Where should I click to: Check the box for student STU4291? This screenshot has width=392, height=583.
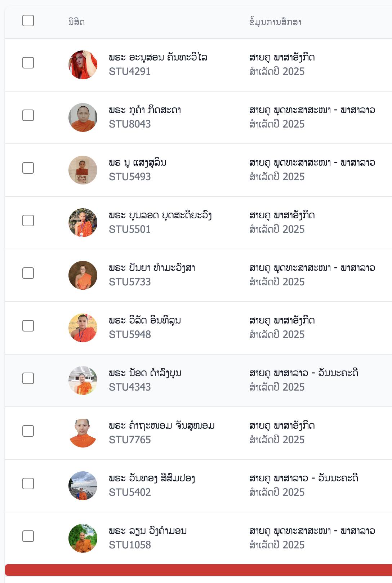[x=28, y=63]
